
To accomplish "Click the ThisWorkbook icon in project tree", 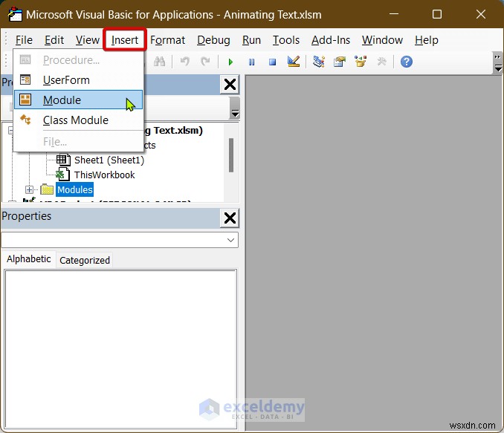I will click(x=62, y=175).
